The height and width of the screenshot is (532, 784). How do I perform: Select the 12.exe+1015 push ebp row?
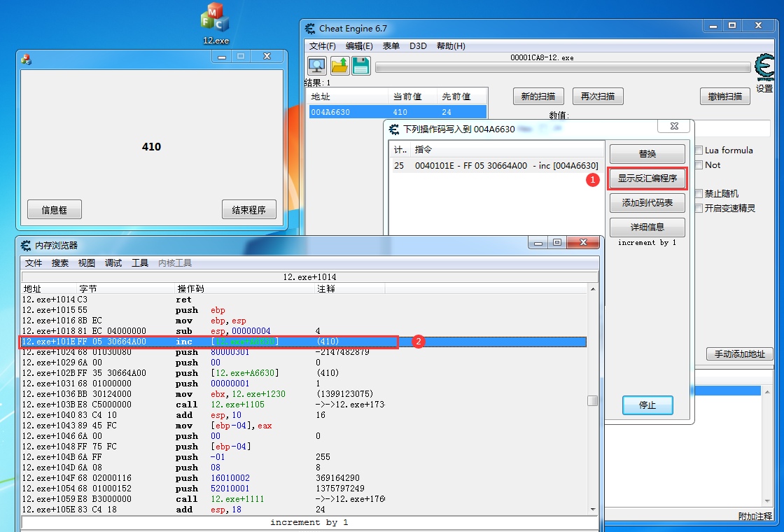tap(304, 310)
